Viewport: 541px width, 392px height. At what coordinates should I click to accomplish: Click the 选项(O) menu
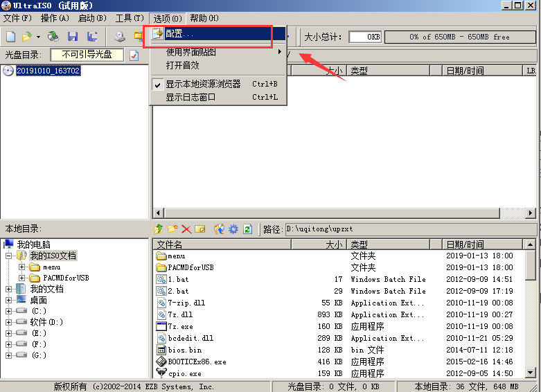(x=168, y=18)
